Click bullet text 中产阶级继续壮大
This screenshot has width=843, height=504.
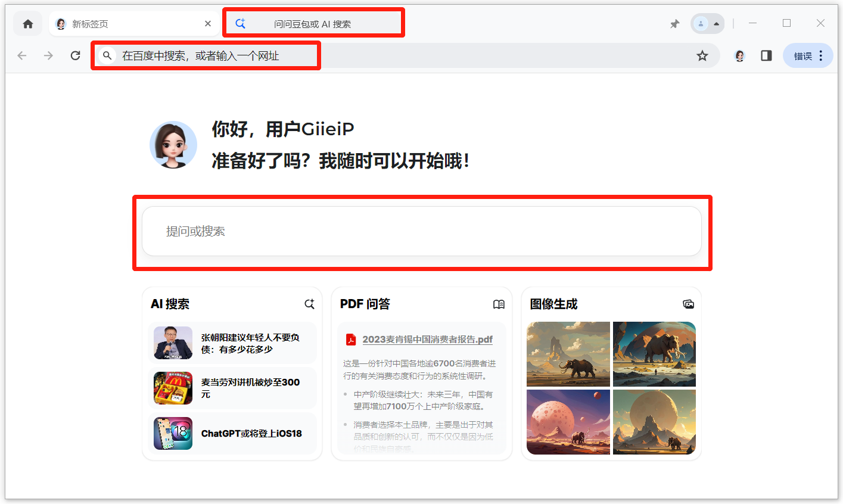[423, 400]
